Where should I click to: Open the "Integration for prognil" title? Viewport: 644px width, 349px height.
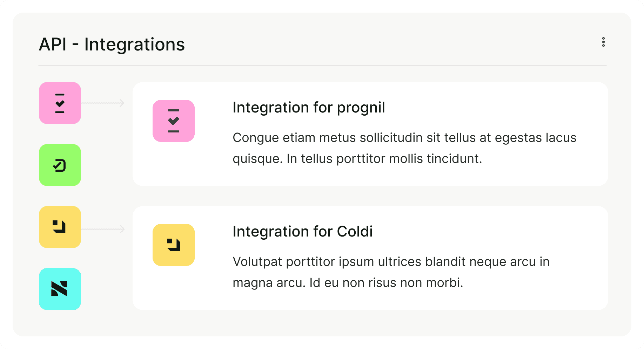(309, 108)
